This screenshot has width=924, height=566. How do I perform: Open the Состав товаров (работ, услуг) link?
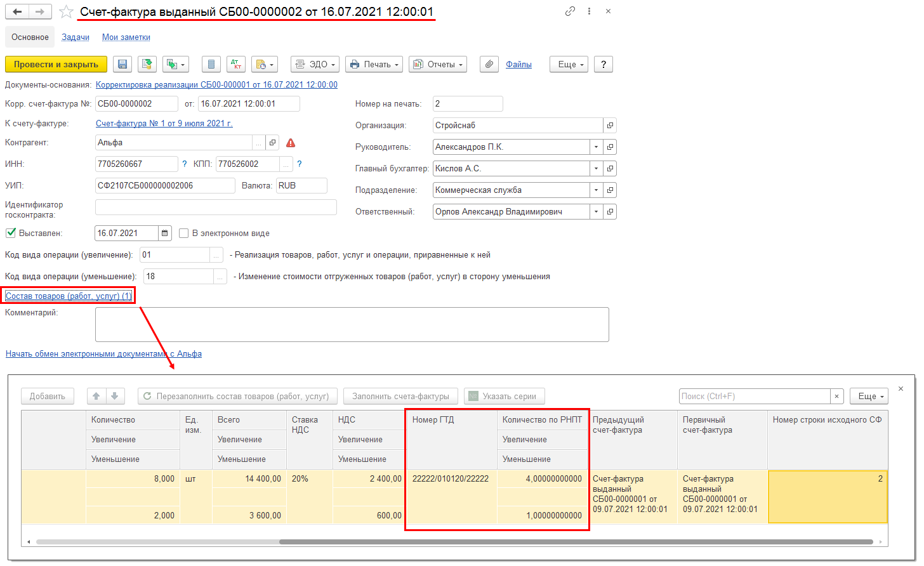click(x=69, y=296)
